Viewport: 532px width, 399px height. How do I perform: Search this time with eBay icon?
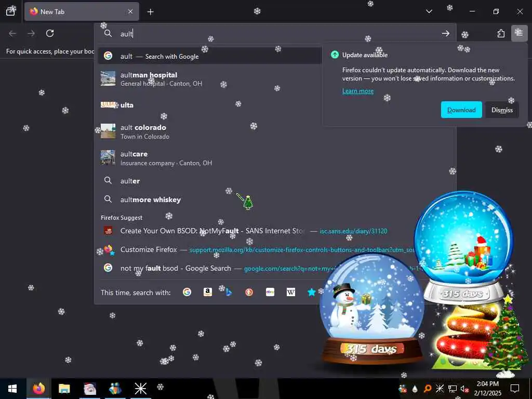[x=270, y=292]
